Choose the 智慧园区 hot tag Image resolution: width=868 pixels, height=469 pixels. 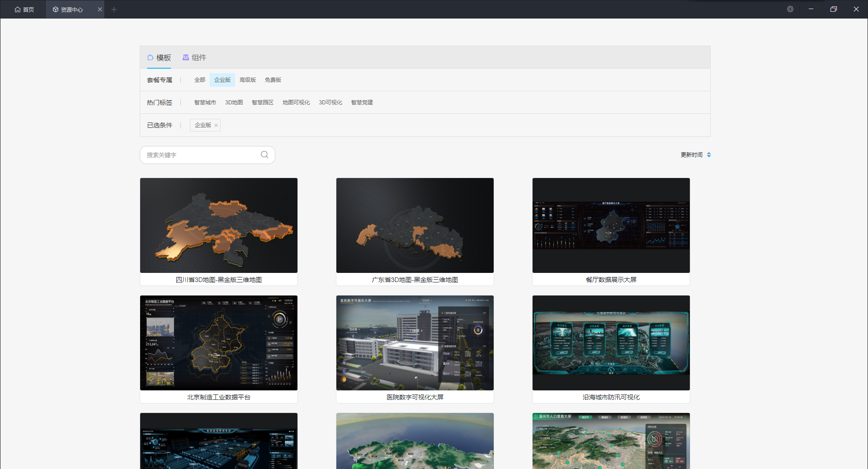pos(263,103)
